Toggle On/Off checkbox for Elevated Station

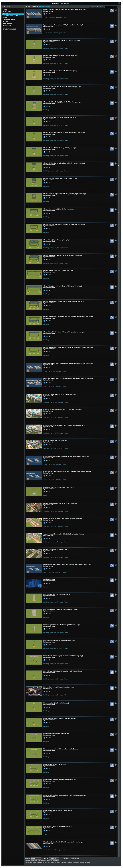pyautogui.click(x=44, y=444)
